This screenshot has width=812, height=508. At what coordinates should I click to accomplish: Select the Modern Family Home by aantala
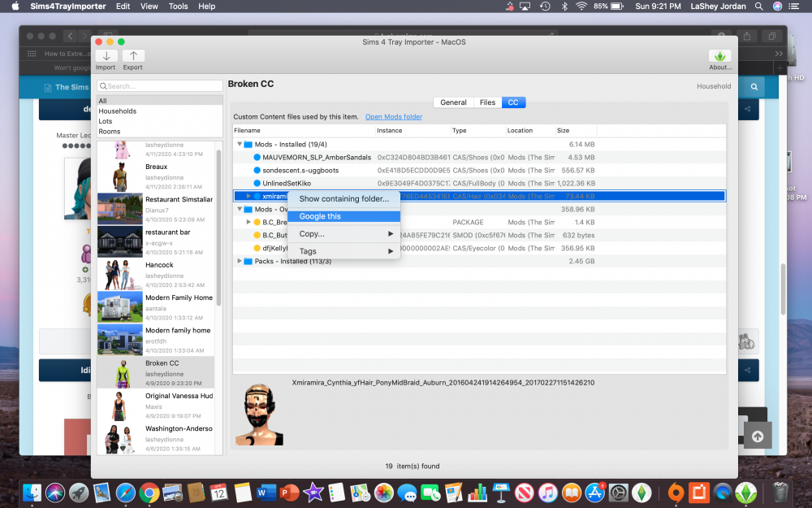tap(155, 307)
